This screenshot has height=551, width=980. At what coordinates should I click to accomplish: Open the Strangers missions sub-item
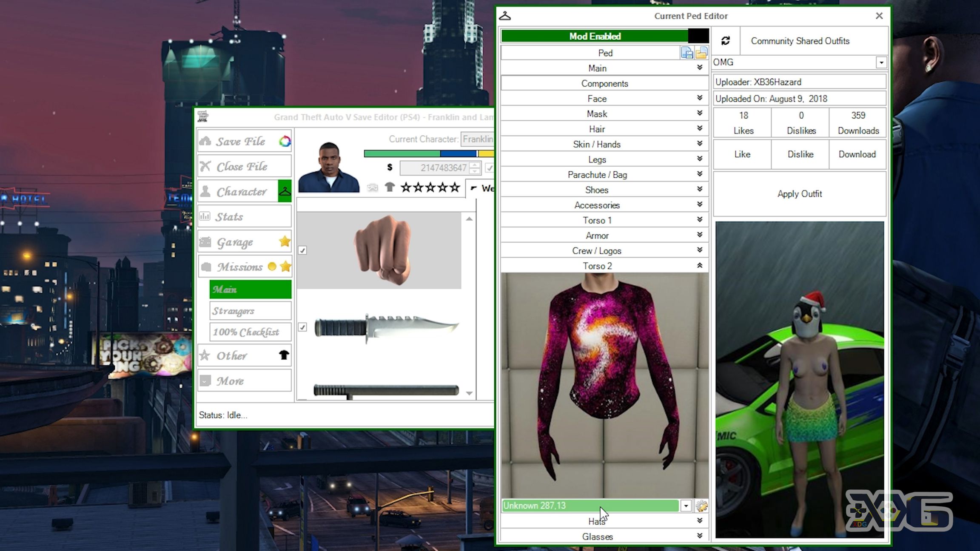251,311
